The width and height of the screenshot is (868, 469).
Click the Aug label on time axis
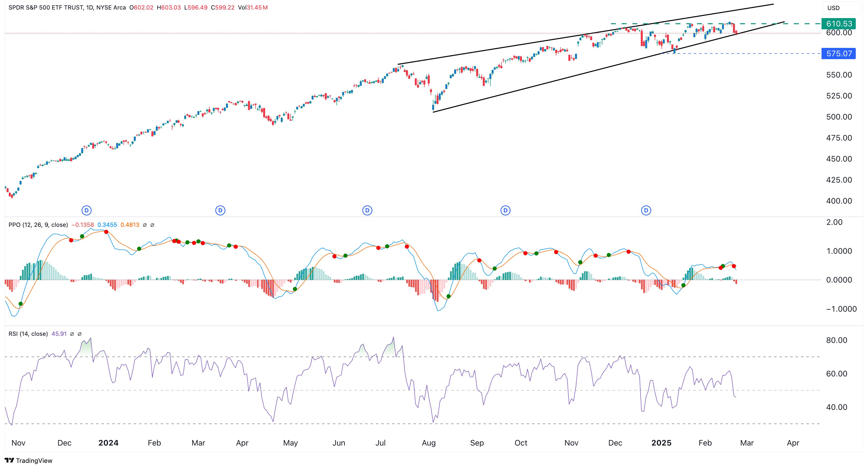tap(428, 443)
